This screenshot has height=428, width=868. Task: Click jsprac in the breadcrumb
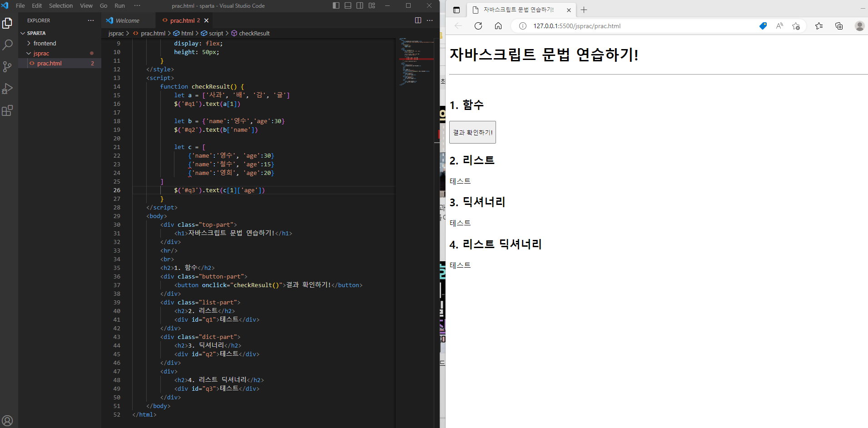tap(116, 33)
